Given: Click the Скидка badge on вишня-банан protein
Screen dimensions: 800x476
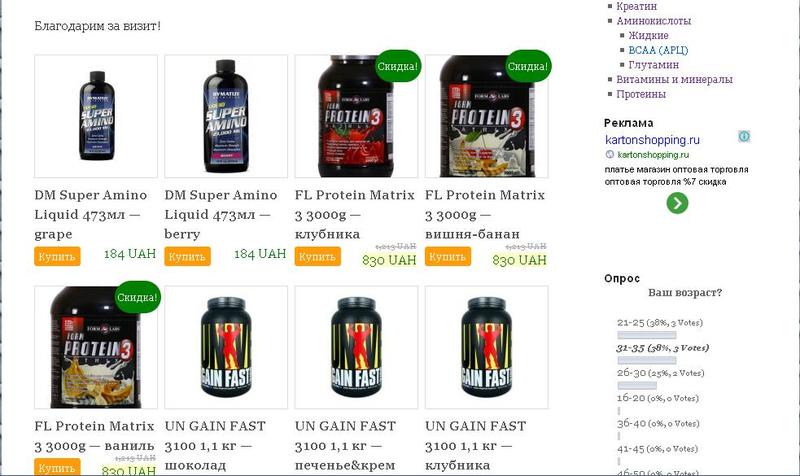Looking at the screenshot, I should (528, 66).
